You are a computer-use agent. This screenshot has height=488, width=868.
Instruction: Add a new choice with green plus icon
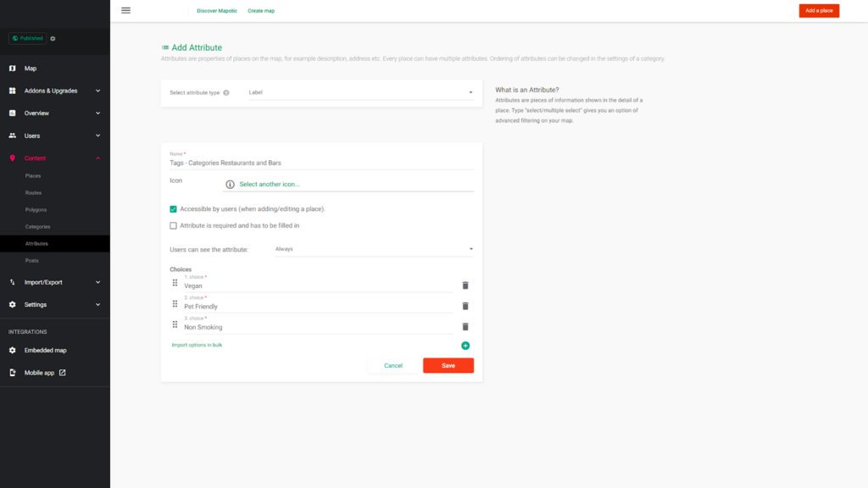[465, 346]
